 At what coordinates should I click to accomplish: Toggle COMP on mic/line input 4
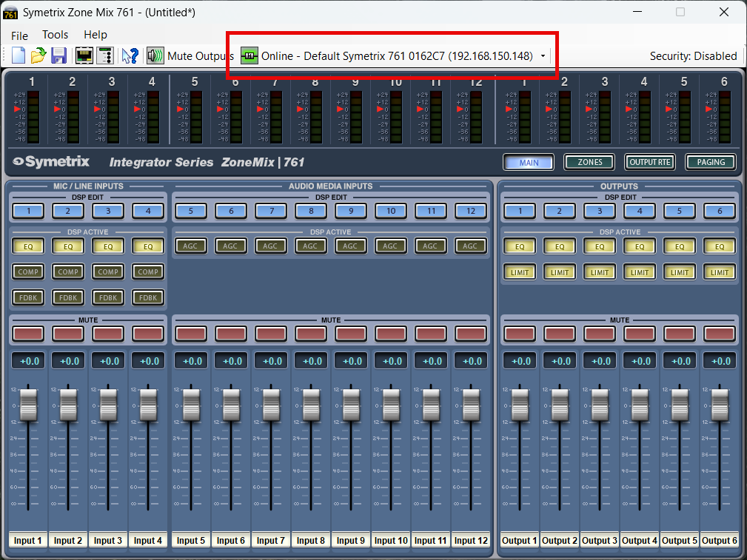click(148, 272)
